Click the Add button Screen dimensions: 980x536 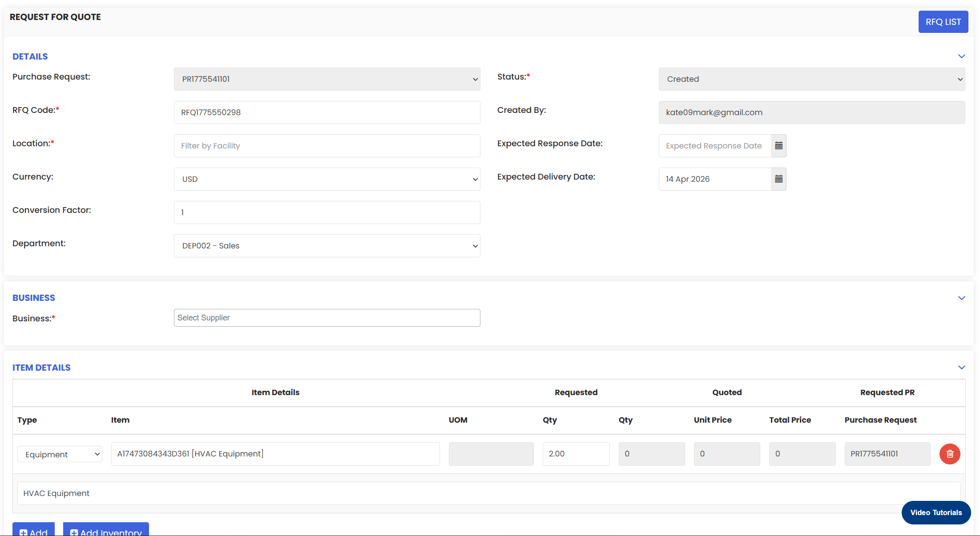coord(34,531)
